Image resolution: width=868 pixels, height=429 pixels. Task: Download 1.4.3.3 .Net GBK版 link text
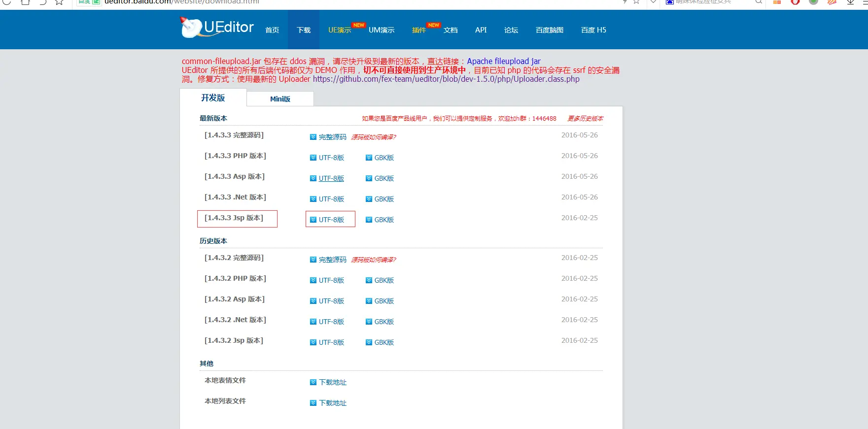(x=384, y=199)
